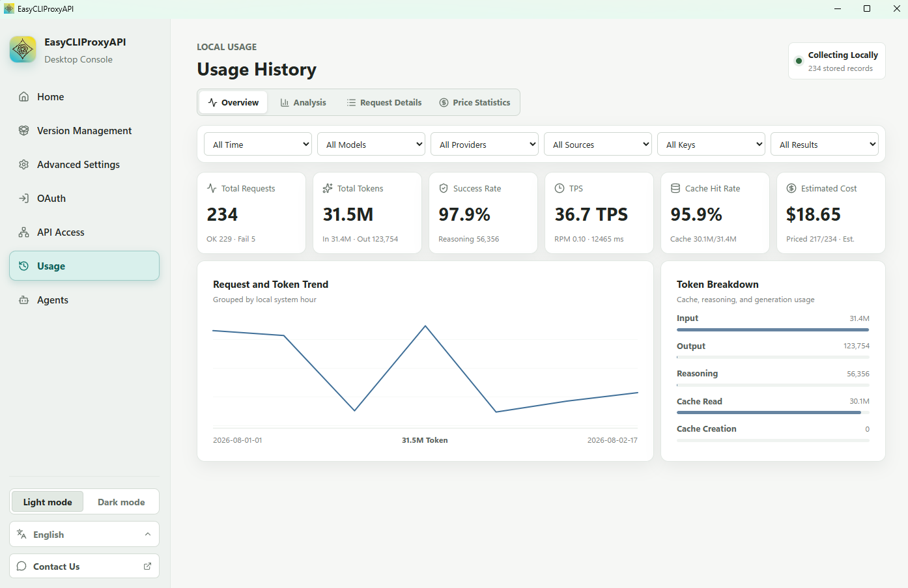Switch to Dark mode

121,502
